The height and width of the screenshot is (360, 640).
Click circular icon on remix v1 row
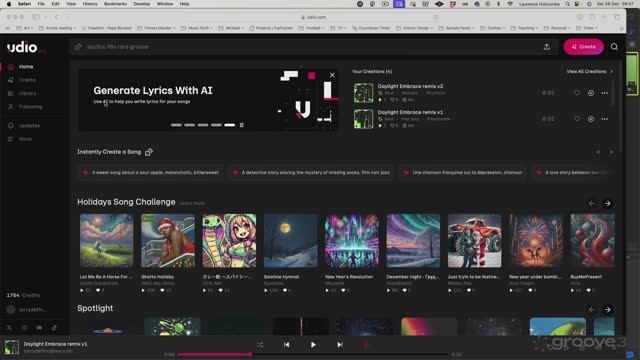[591, 119]
